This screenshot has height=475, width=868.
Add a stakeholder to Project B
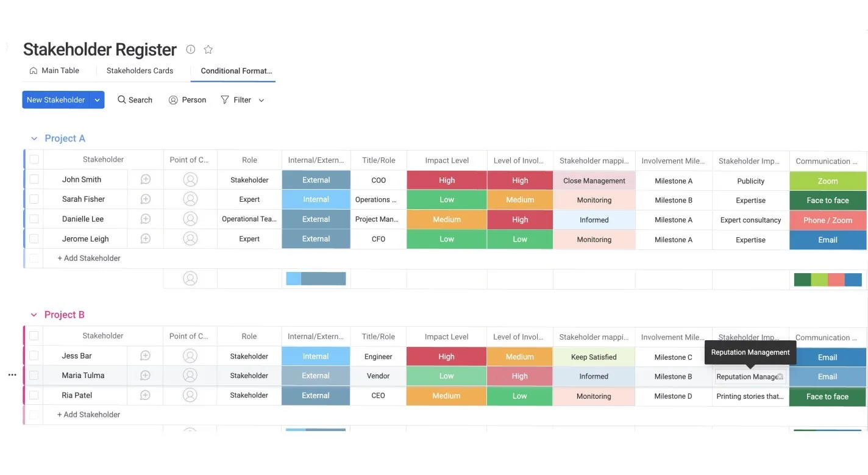click(x=89, y=415)
